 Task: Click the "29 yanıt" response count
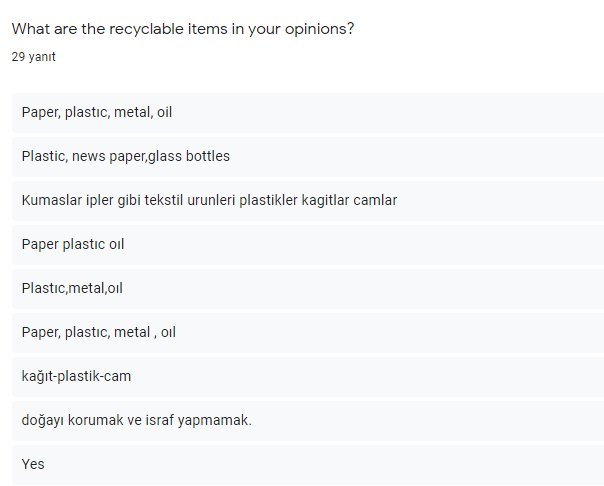coord(33,57)
